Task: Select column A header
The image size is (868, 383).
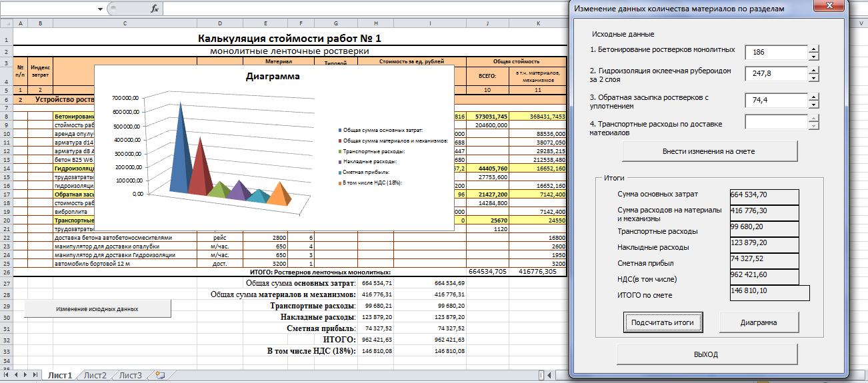Action: [x=20, y=24]
